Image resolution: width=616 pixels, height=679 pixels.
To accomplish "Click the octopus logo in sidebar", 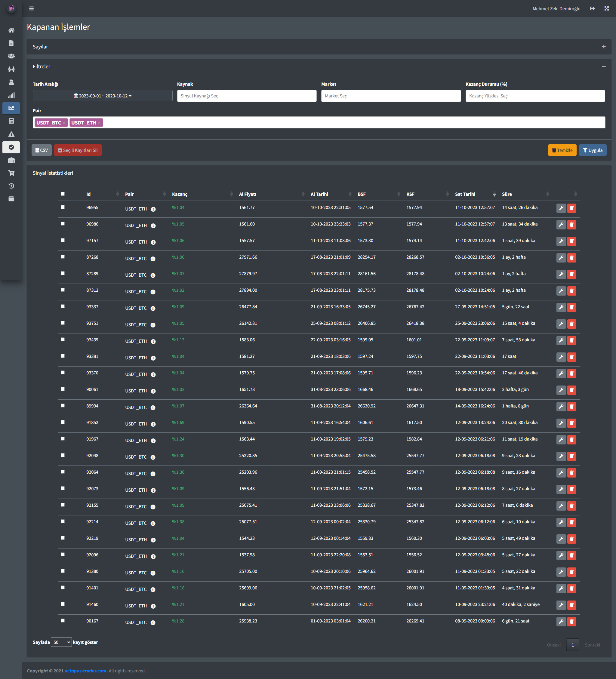I will pos(11,8).
